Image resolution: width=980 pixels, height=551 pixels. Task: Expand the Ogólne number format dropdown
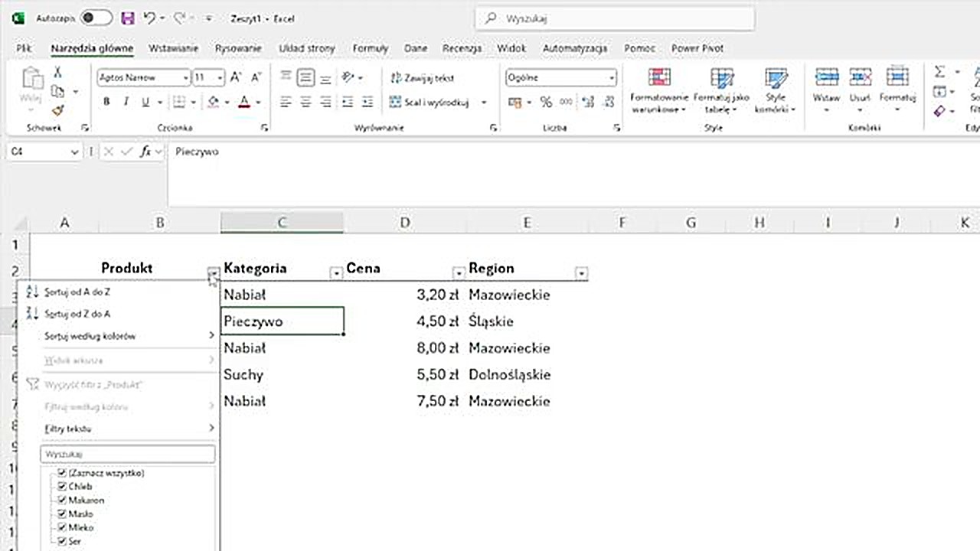point(612,78)
